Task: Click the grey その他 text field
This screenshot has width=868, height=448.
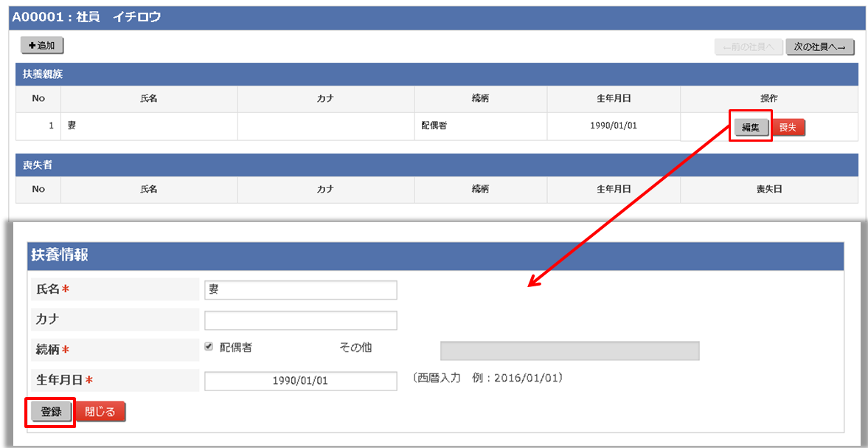Action: coord(569,351)
